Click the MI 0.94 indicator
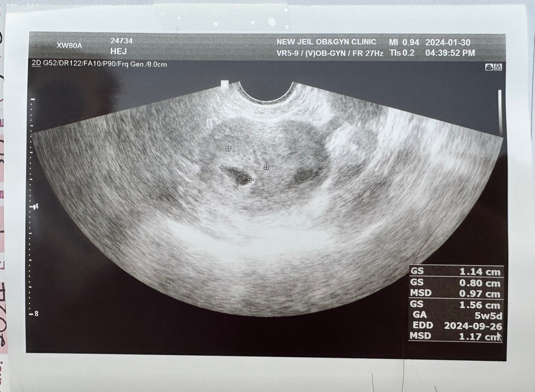Viewport: 535px width, 392px height. point(401,42)
